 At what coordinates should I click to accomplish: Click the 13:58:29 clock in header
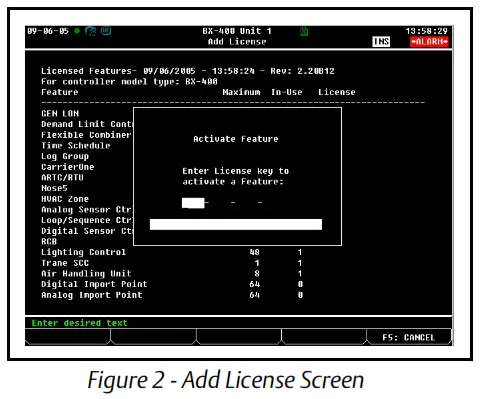[x=426, y=31]
